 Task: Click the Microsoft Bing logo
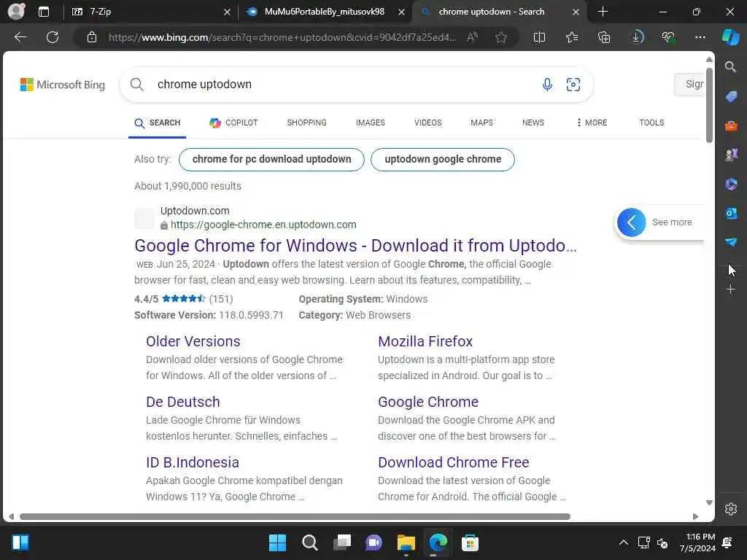click(x=63, y=85)
